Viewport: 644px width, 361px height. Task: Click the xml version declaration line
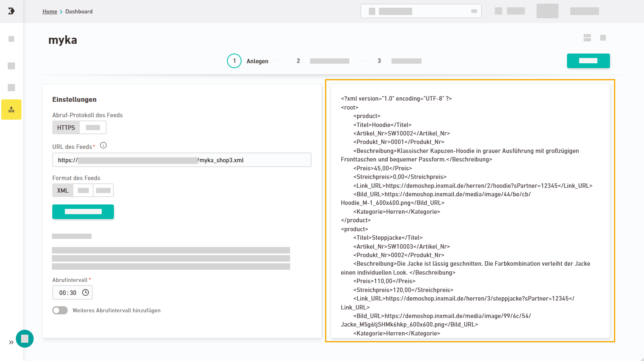click(x=396, y=99)
